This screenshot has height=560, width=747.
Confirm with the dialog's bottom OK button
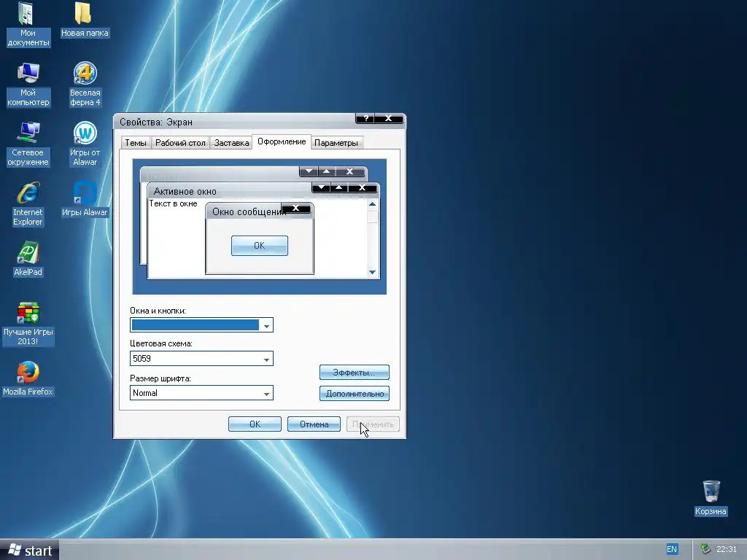(x=255, y=424)
